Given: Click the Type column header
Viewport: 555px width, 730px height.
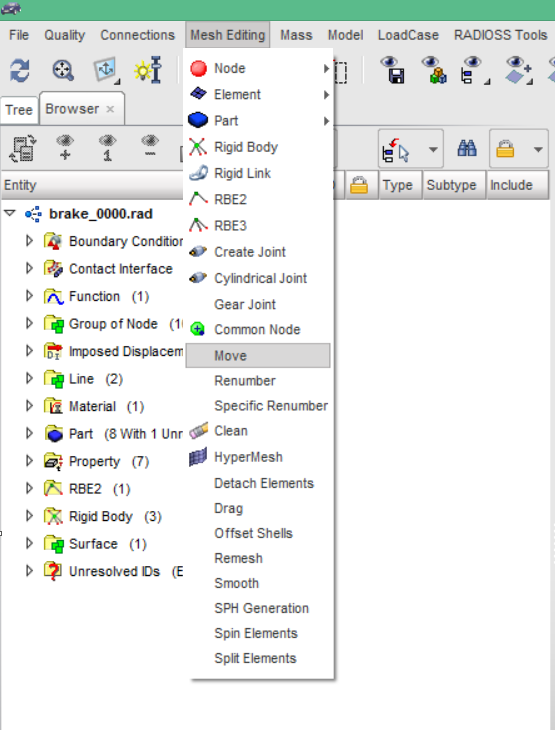Looking at the screenshot, I should click(400, 185).
